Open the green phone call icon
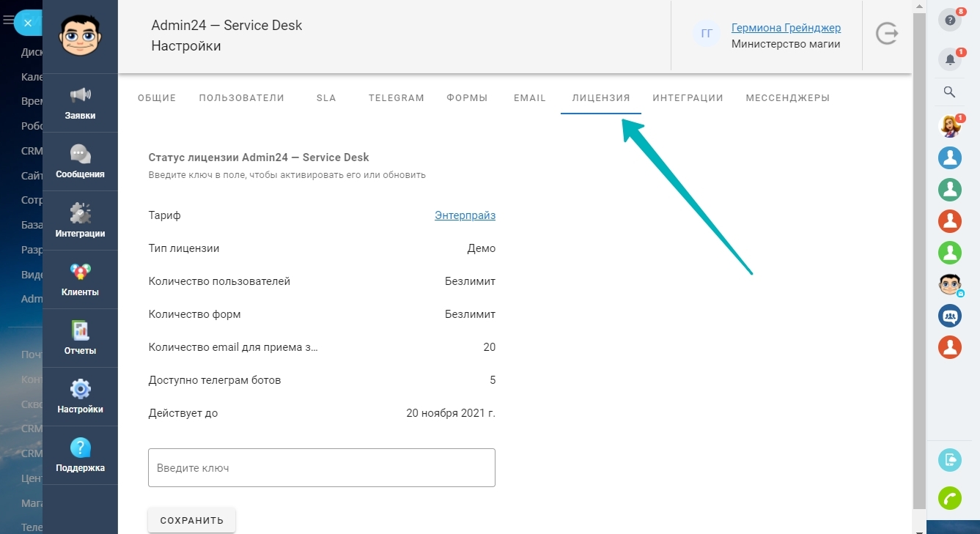The image size is (980, 534). click(x=950, y=498)
